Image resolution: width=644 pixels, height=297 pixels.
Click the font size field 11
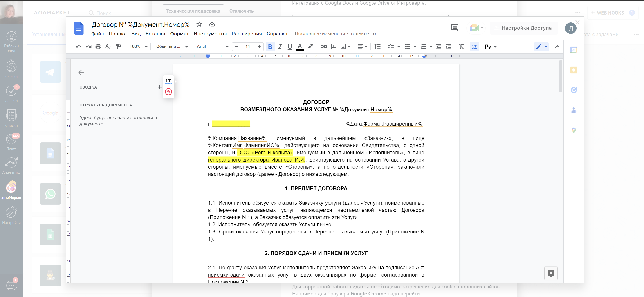point(248,47)
